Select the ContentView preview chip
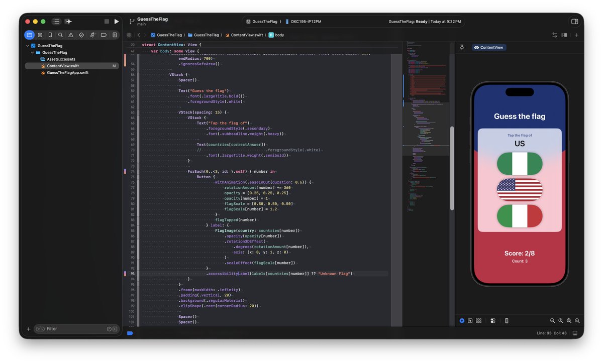The height and width of the screenshot is (364, 603). tap(489, 47)
